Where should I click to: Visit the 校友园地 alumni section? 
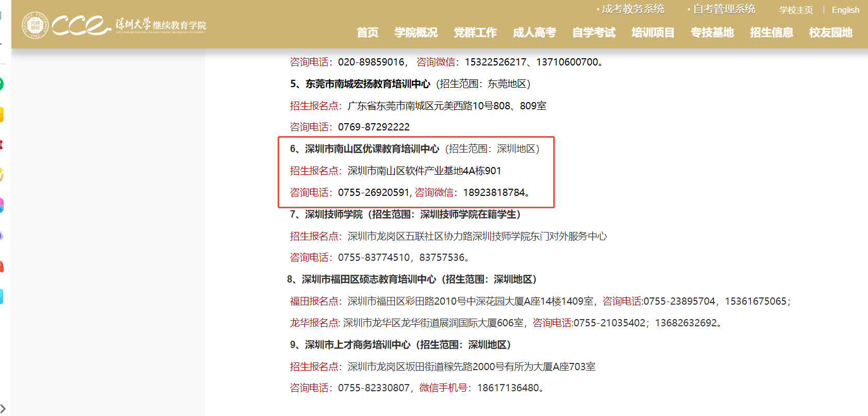point(831,32)
